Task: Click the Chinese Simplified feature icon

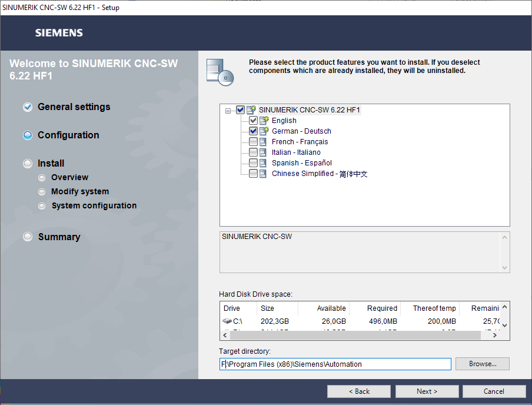Action: (x=263, y=174)
